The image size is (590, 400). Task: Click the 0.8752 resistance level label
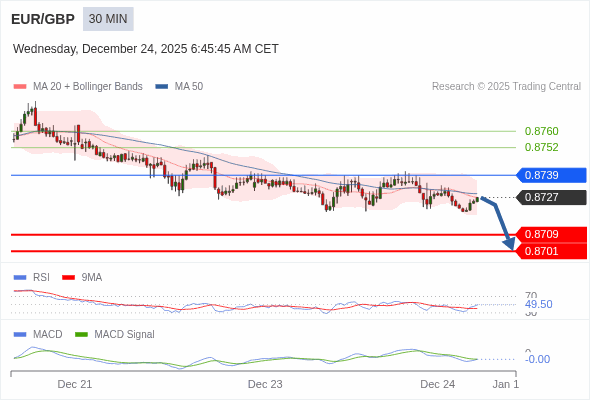click(x=541, y=147)
